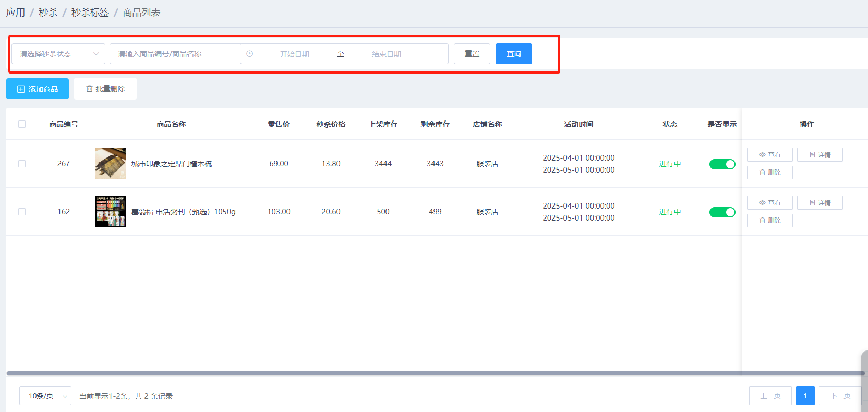
Task: Click the 添加商品 add product button
Action: (38, 89)
